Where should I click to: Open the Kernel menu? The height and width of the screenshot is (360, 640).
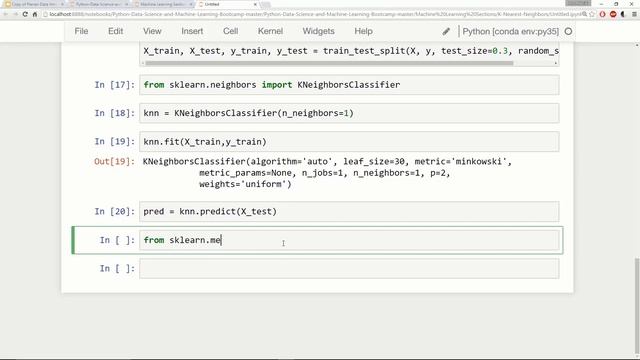[x=270, y=31]
